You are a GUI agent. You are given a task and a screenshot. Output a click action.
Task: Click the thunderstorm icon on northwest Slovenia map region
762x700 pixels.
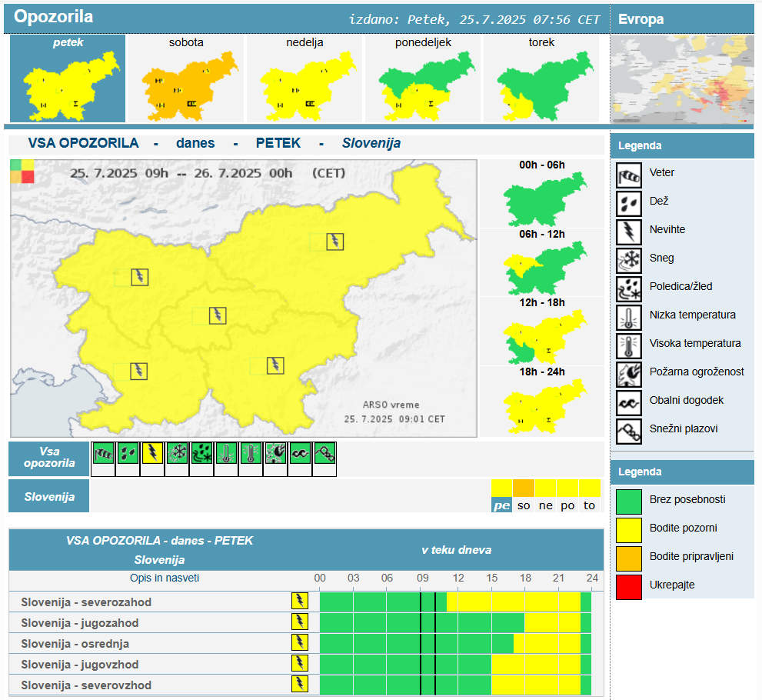click(140, 277)
